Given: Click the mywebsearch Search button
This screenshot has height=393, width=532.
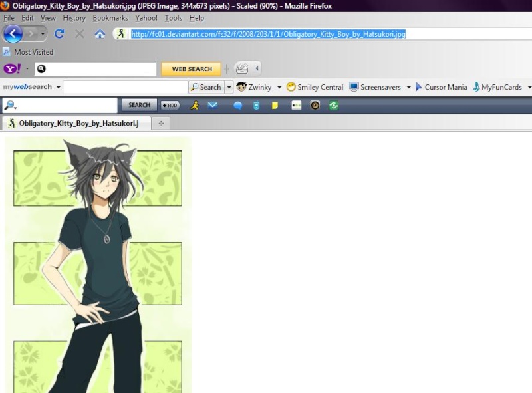Looking at the screenshot, I should tap(206, 87).
